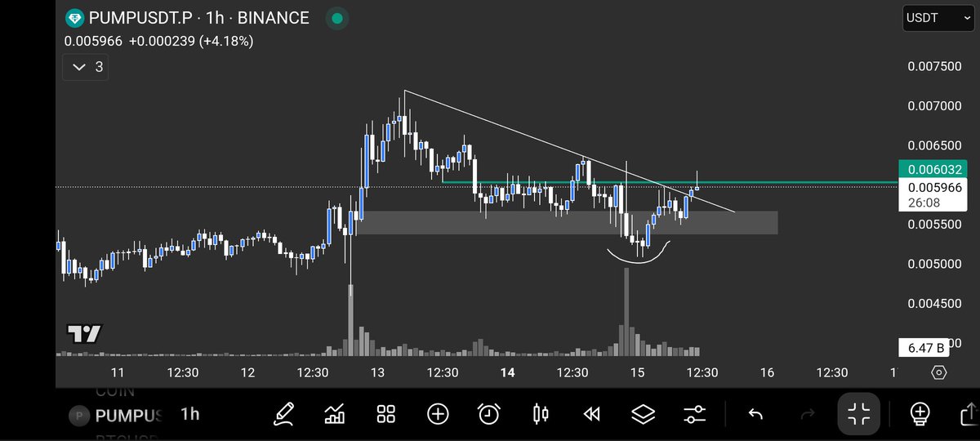Click the date label 15 on time axis

coord(637,372)
